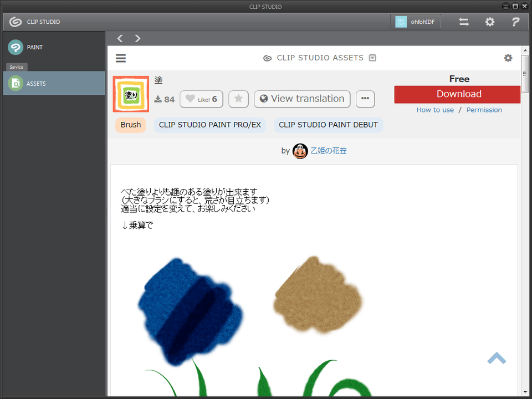Click the Clip Studio logo icon
This screenshot has height=399, width=532.
(x=16, y=22)
